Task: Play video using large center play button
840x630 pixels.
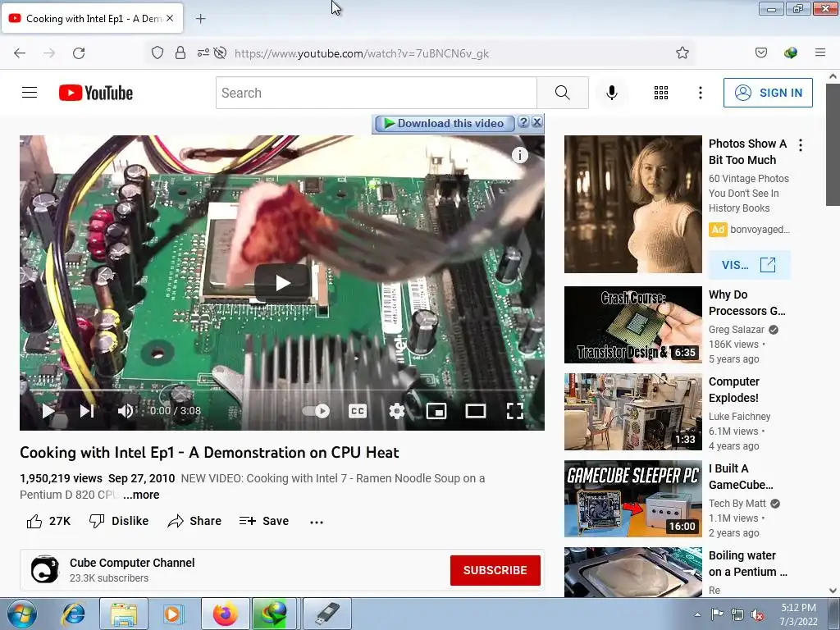Action: [x=282, y=282]
